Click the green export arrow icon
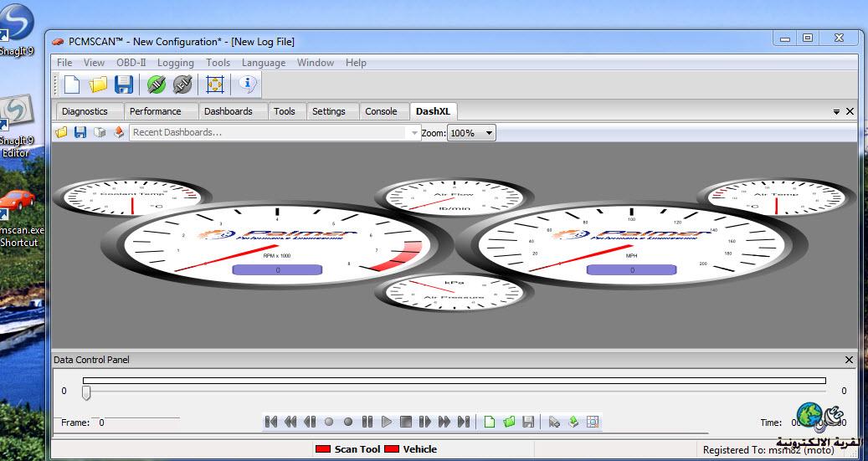 (573, 422)
